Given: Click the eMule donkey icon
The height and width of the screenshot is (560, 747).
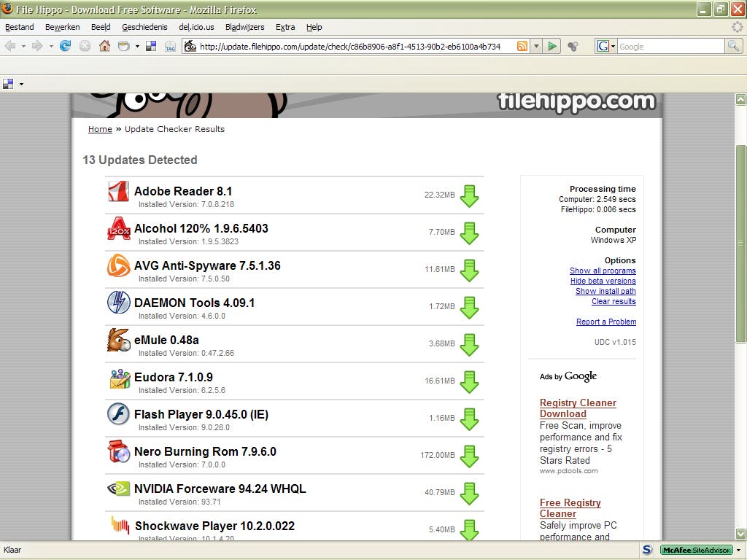Looking at the screenshot, I should [118, 340].
